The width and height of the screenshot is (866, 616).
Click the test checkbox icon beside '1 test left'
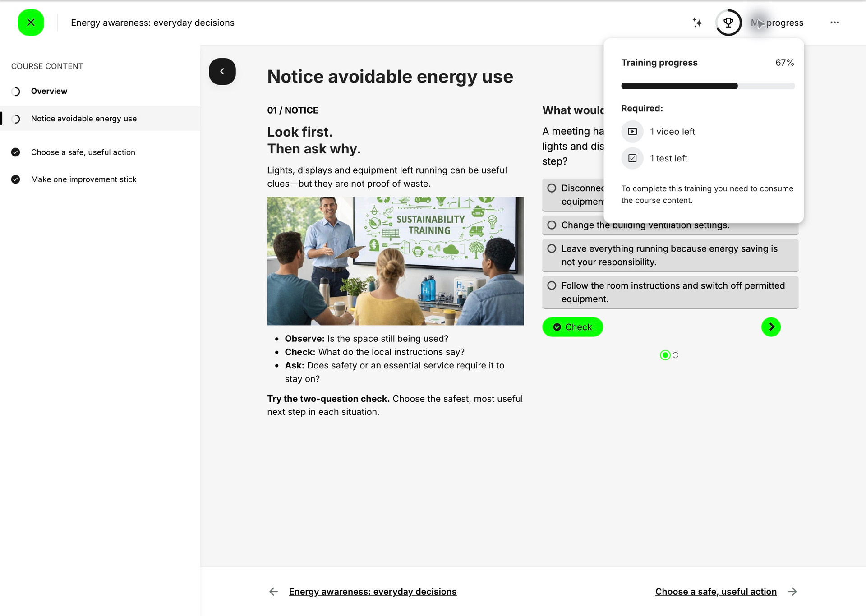click(x=632, y=158)
